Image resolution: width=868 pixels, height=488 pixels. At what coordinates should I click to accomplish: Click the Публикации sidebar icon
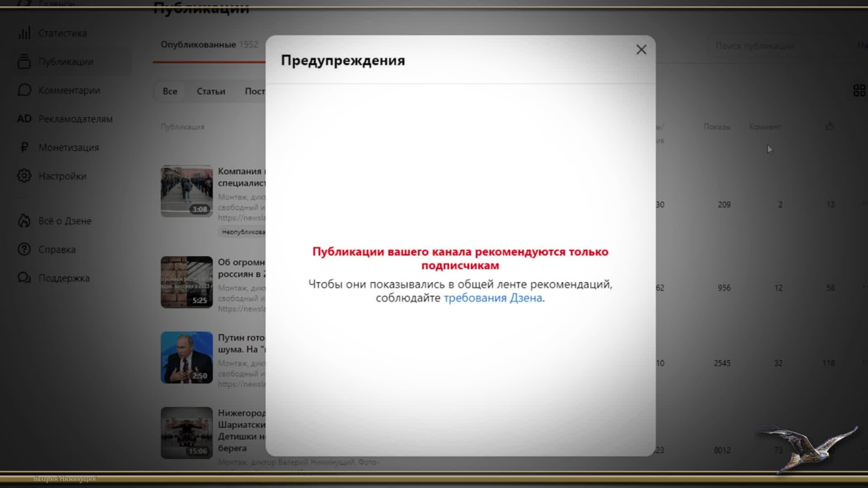pyautogui.click(x=24, y=61)
